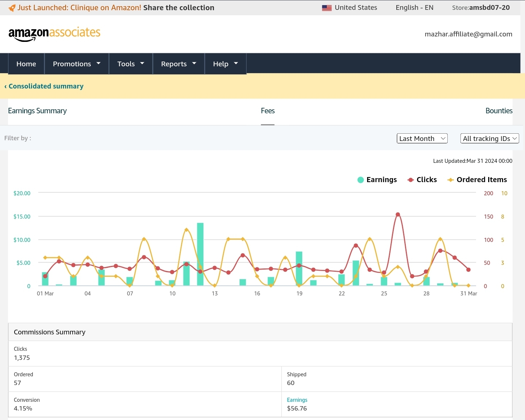Toggle the Clicks series in the legend
This screenshot has width=525, height=420.
point(422,180)
